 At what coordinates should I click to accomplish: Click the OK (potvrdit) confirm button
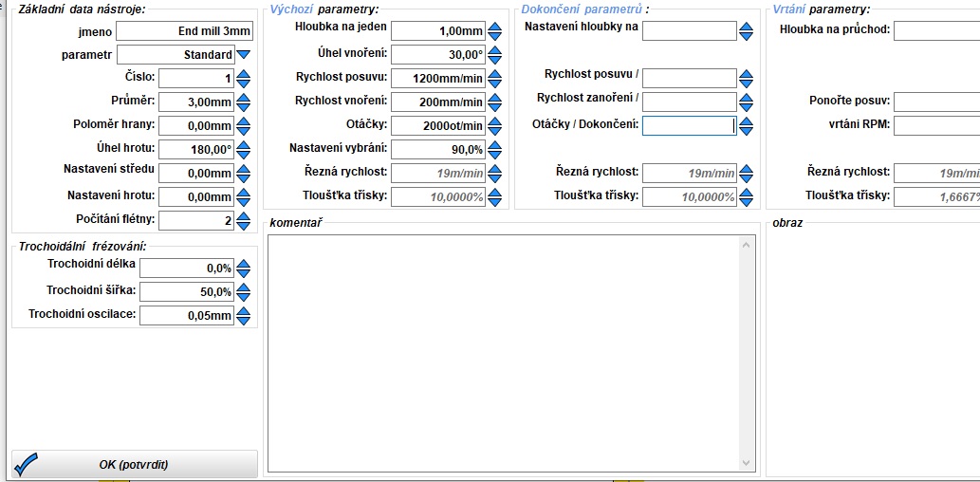click(134, 464)
